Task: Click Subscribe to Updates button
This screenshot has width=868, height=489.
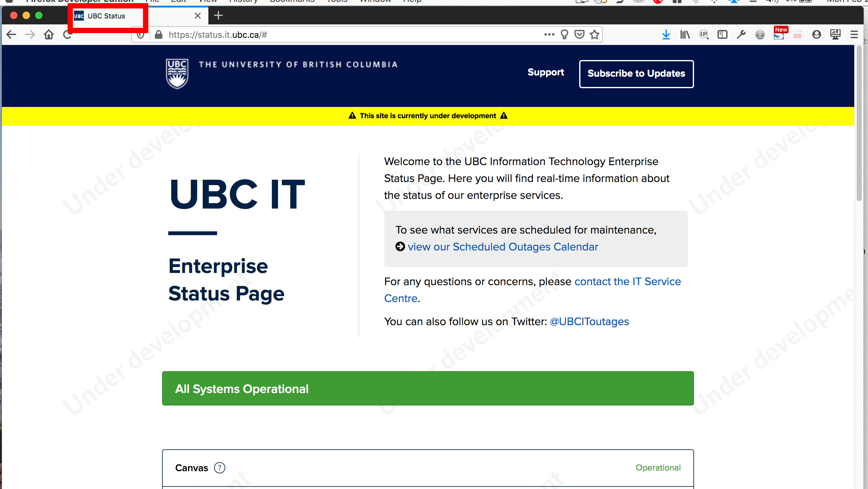Action: [x=636, y=74]
